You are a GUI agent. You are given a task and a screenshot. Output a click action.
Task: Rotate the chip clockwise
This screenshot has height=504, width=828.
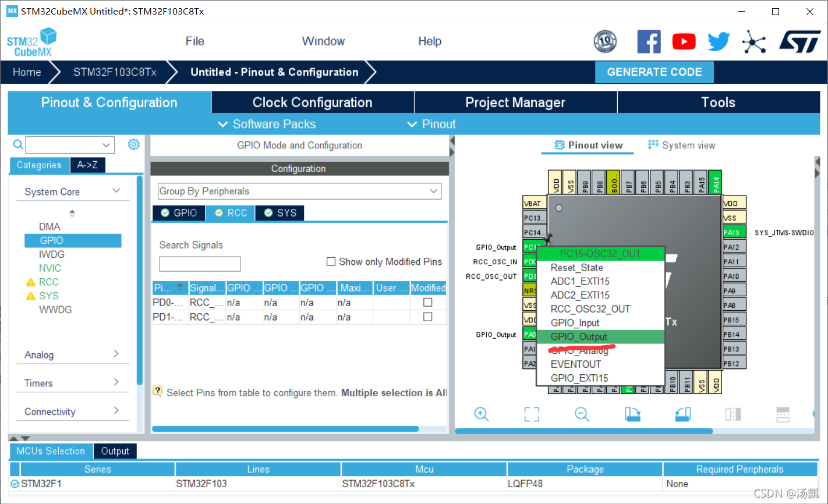click(632, 414)
